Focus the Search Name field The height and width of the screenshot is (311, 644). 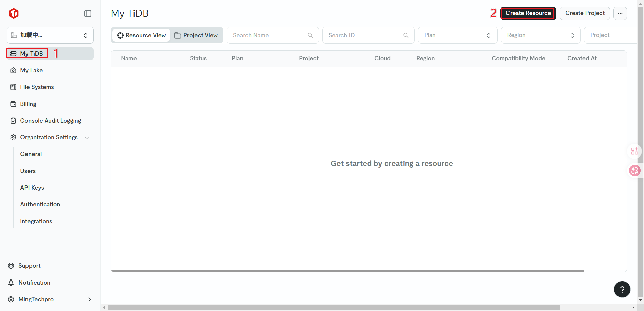click(x=273, y=35)
